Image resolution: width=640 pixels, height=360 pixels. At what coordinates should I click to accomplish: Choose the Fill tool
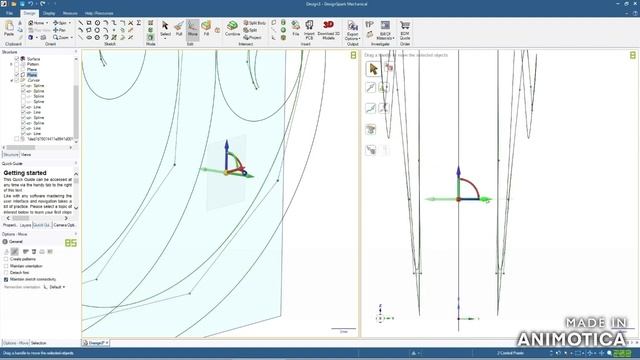coord(206,29)
